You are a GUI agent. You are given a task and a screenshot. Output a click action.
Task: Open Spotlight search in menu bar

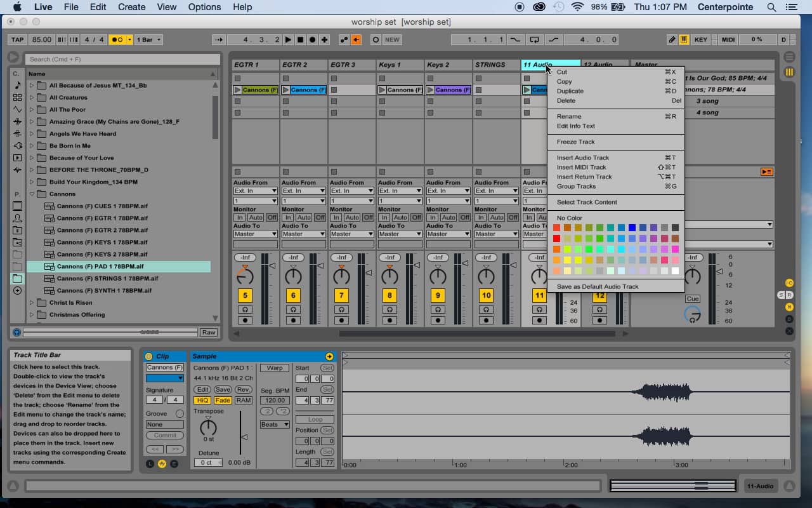pos(771,7)
